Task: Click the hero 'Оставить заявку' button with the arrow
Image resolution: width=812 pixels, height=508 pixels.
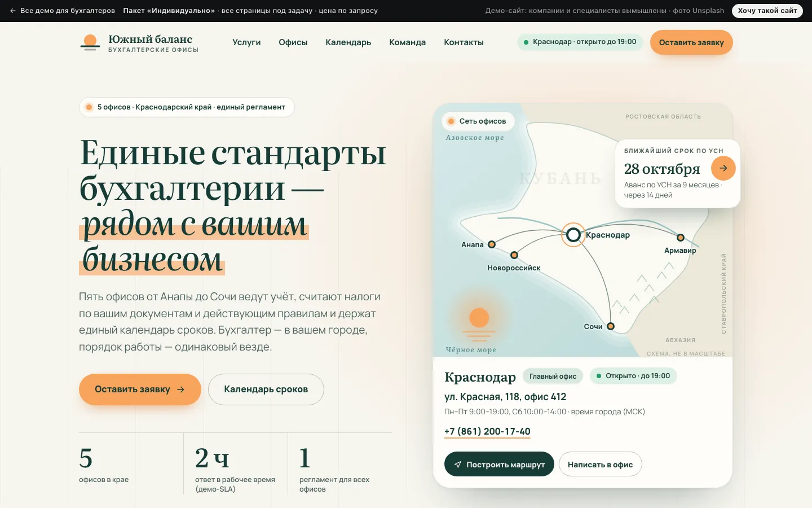Action: [x=140, y=389]
